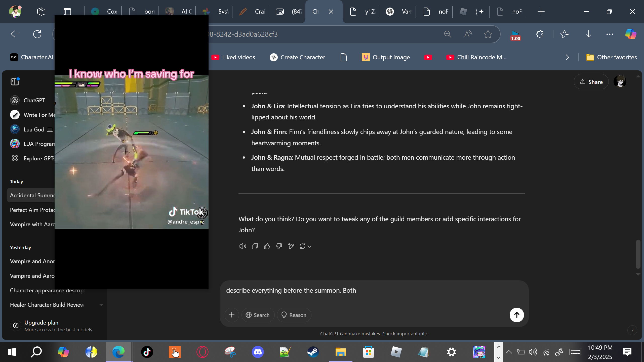644x362 pixels.
Task: Refresh the current page
Action: point(37,34)
